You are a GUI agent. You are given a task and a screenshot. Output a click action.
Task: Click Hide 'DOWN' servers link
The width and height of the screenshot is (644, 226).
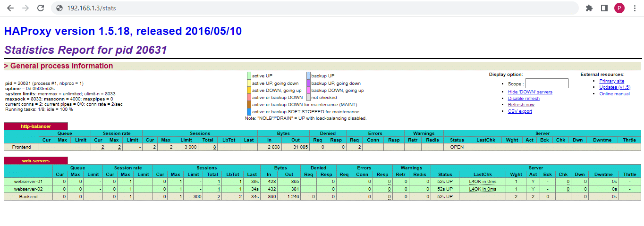pyautogui.click(x=530, y=92)
